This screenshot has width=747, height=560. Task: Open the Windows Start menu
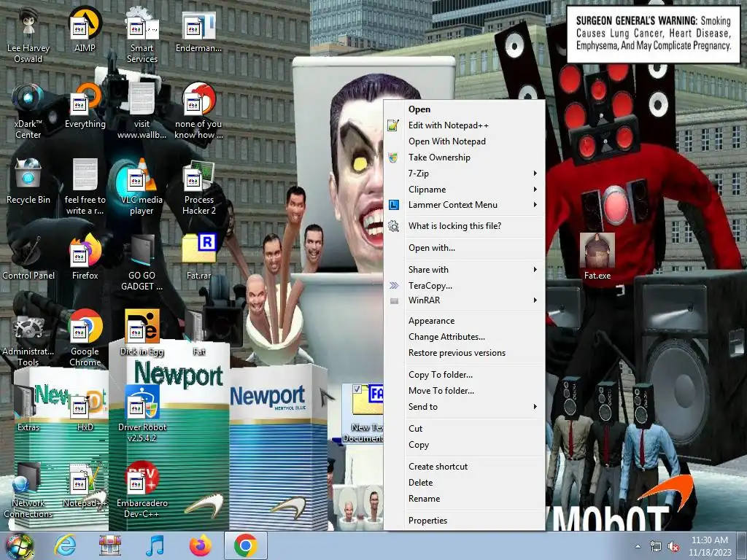(19, 545)
